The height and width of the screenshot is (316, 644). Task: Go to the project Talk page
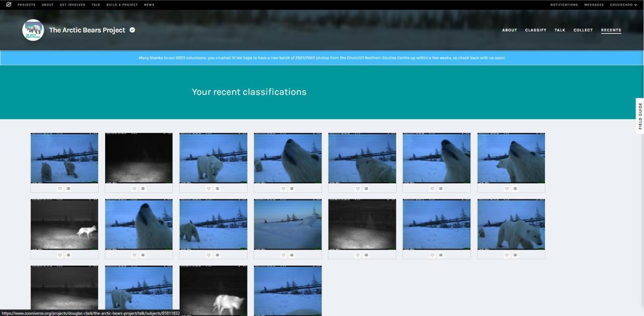point(560,30)
